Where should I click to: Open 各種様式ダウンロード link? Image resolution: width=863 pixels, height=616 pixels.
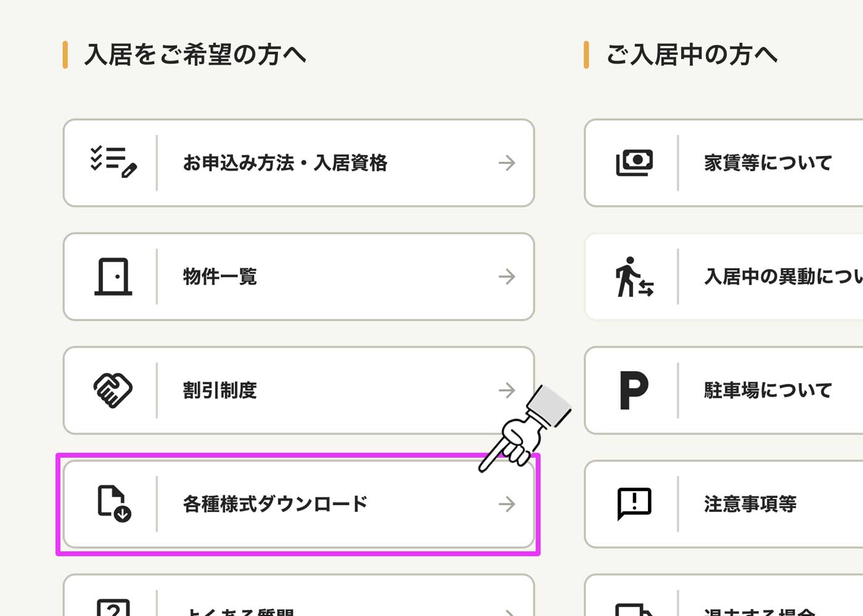click(298, 504)
